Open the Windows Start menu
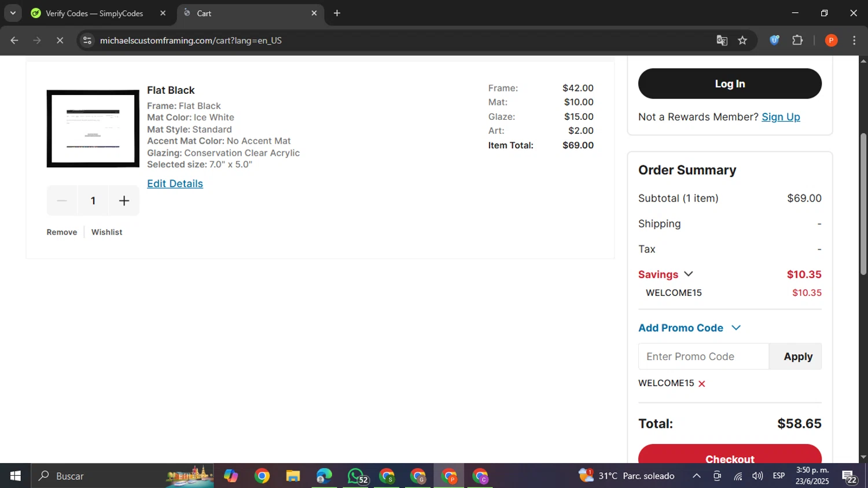Screen dimensions: 868x488 (15, 476)
